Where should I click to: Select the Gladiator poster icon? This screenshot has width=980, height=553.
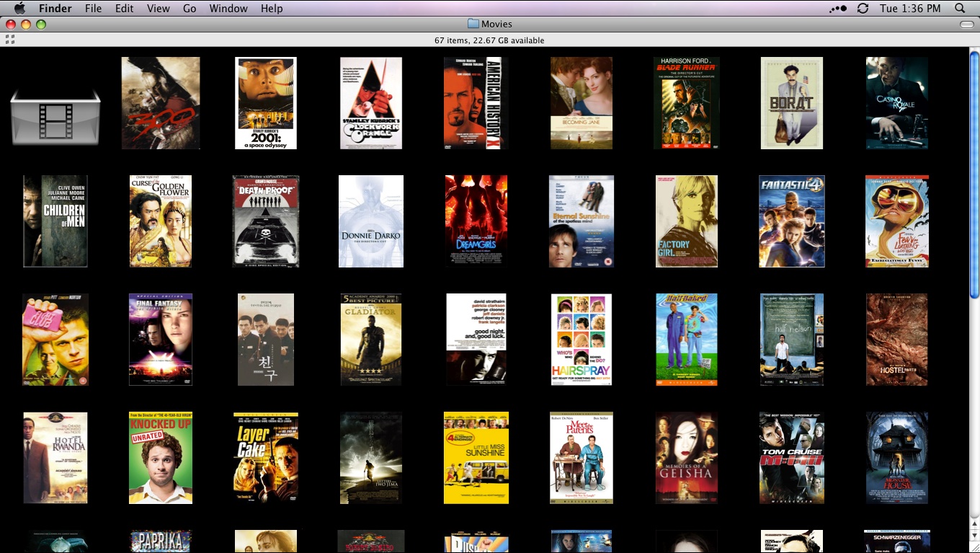tap(371, 340)
